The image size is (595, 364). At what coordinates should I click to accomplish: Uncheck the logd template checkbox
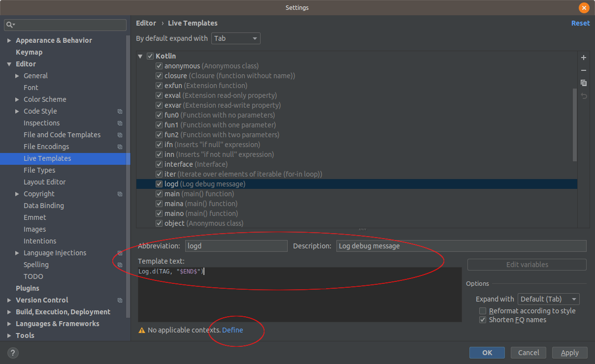tap(159, 183)
